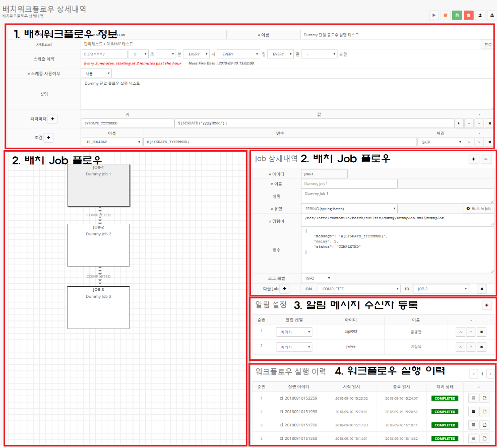
Task: Remove the SYSDATE_YYYYMMDD parameter row
Action: coord(490,123)
